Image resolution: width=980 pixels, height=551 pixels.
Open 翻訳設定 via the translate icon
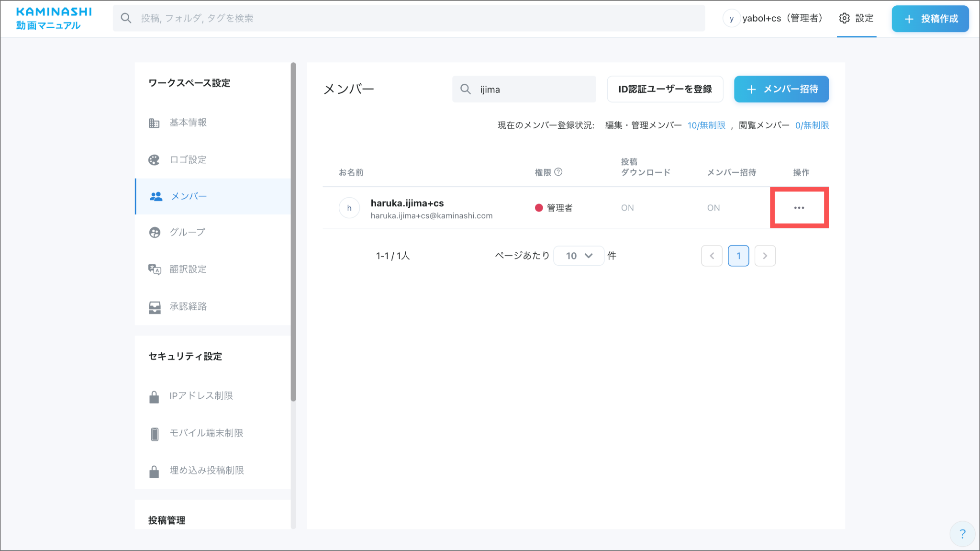(154, 270)
